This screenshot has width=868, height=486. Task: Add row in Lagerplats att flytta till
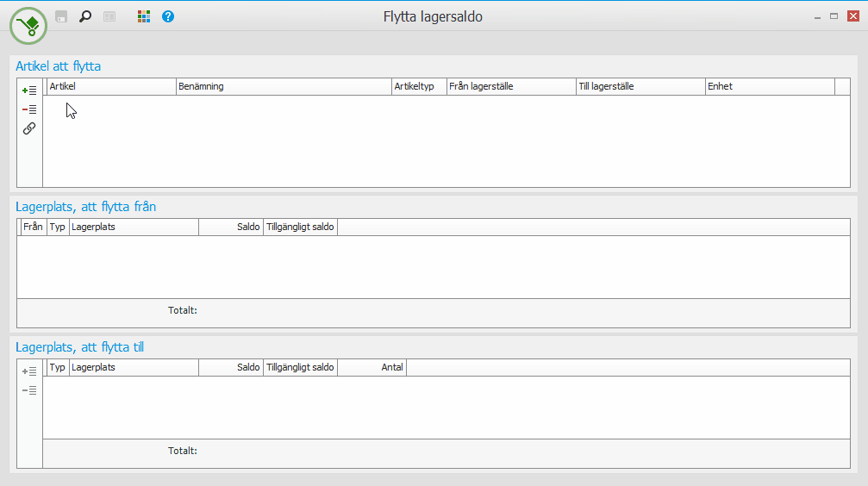point(29,371)
